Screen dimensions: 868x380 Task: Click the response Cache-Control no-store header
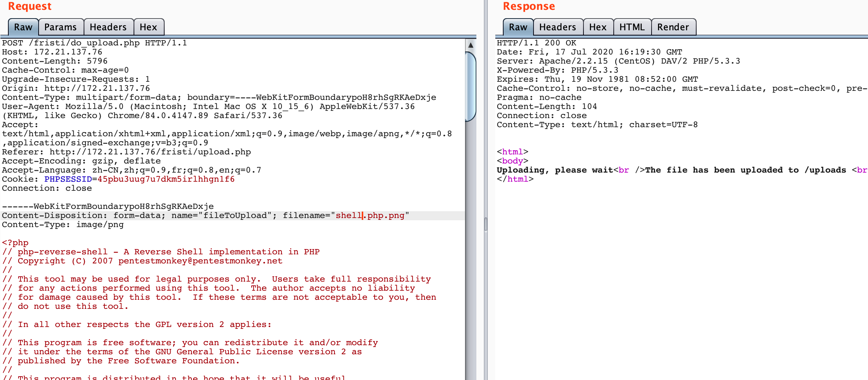pyautogui.click(x=682, y=88)
